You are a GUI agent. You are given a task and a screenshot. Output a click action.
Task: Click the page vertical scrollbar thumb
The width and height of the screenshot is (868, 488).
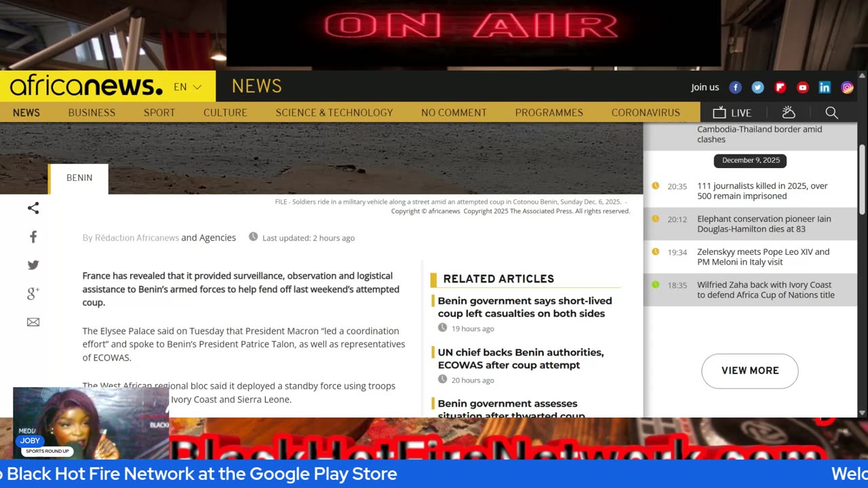tap(863, 180)
